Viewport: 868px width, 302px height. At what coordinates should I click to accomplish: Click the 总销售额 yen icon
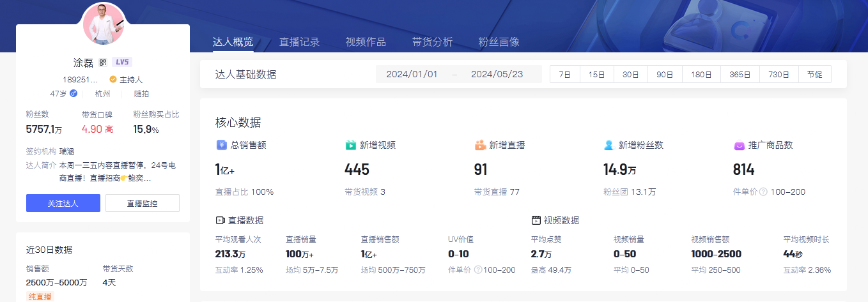[221, 146]
